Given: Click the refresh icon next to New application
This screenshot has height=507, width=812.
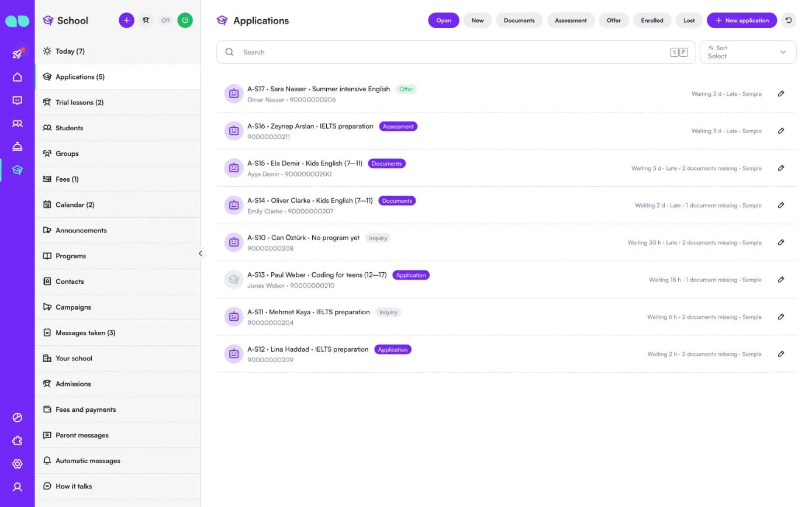Looking at the screenshot, I should tap(789, 20).
